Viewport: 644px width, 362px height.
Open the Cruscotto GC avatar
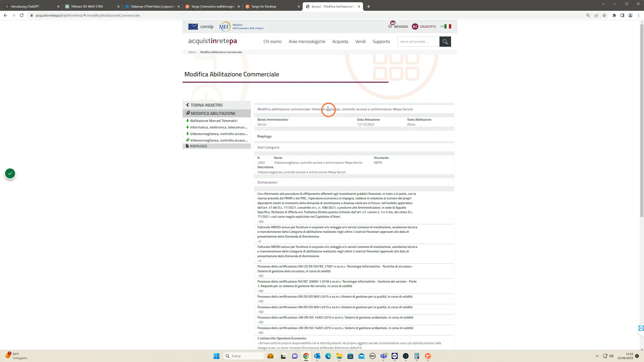pyautogui.click(x=415, y=26)
